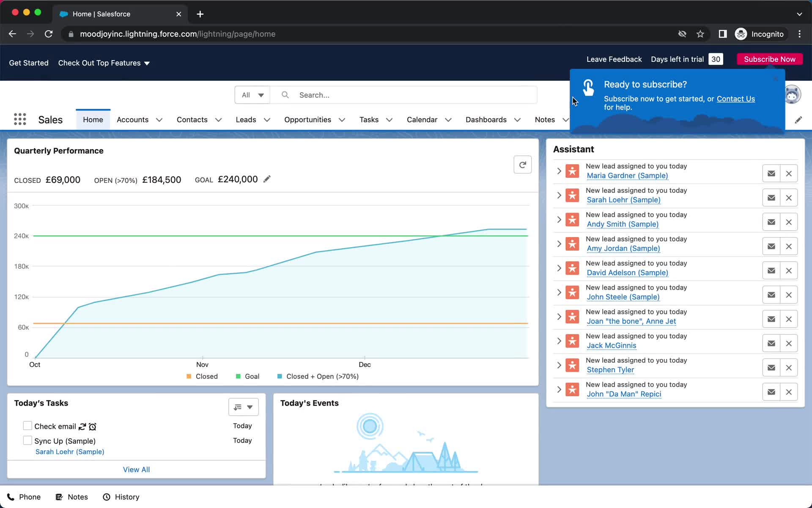Dismiss the Amy Jordan assistant item
This screenshot has width=812, height=508.
pyautogui.click(x=789, y=246)
